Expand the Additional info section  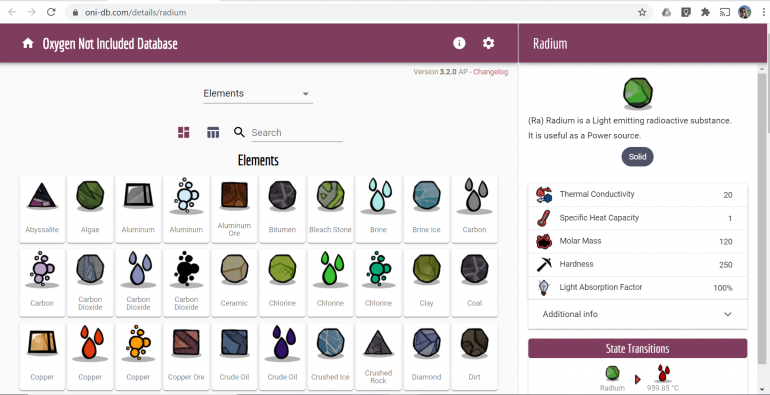[x=637, y=314]
